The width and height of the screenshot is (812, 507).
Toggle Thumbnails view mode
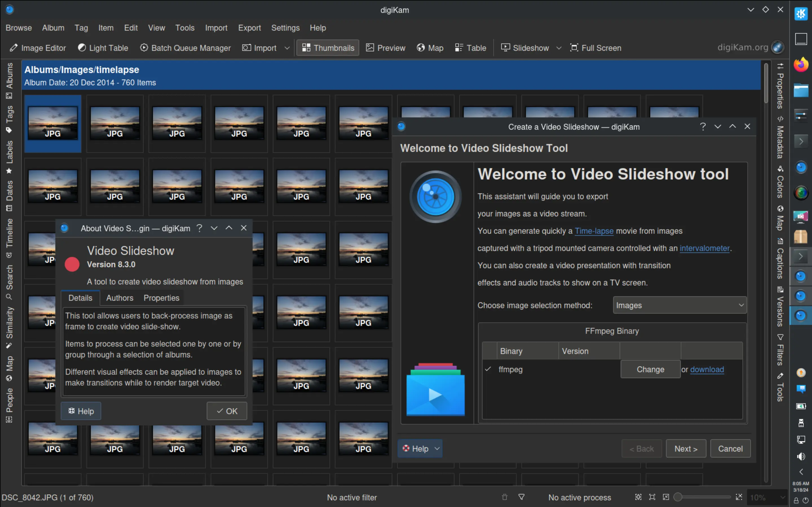click(327, 48)
